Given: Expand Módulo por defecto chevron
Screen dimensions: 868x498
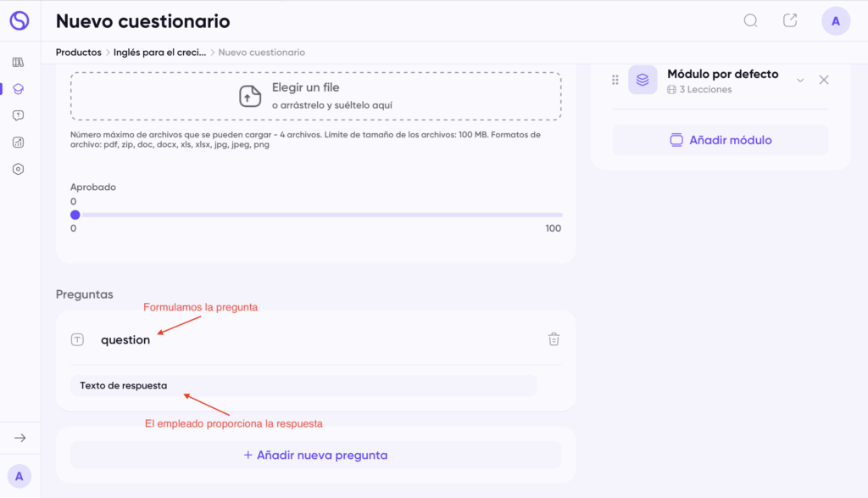Looking at the screenshot, I should click(x=799, y=80).
